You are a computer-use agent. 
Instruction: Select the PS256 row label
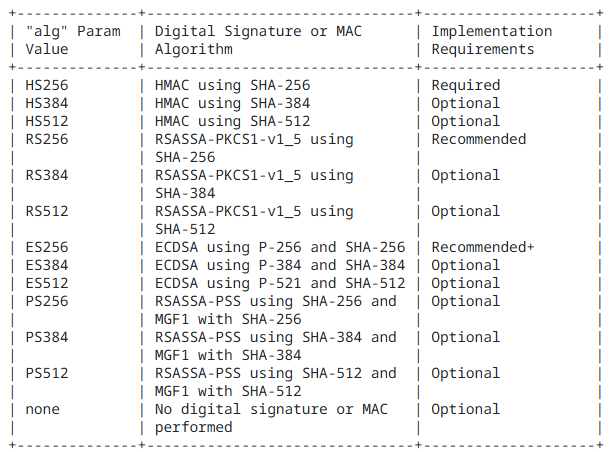point(47,301)
